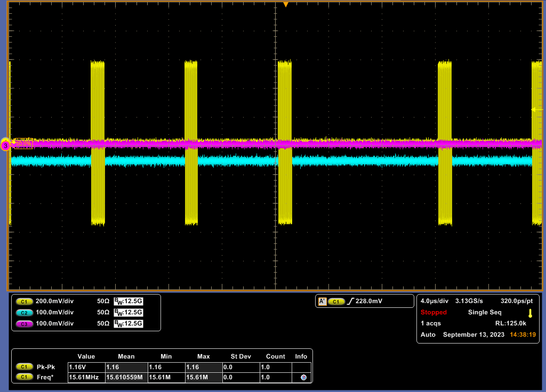Click the yellow acquisition status icon beside Single Seq

tap(531, 313)
